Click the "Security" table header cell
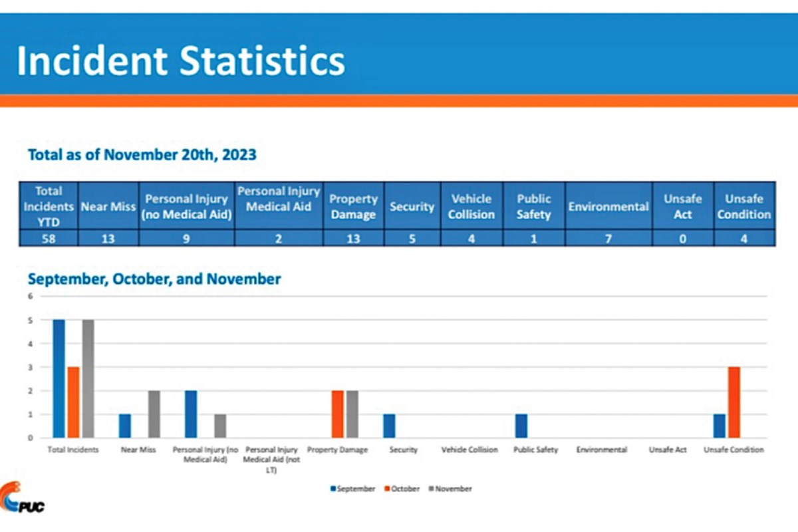 click(412, 206)
